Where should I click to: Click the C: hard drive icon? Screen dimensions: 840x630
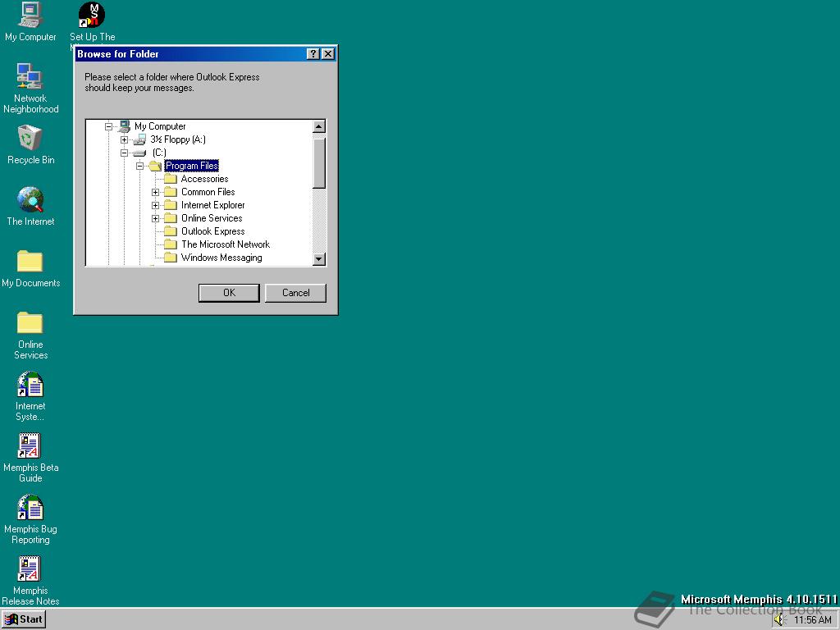tap(139, 153)
